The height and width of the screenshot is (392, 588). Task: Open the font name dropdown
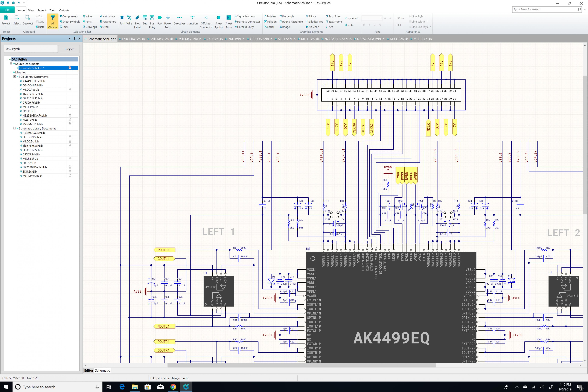[x=381, y=18]
